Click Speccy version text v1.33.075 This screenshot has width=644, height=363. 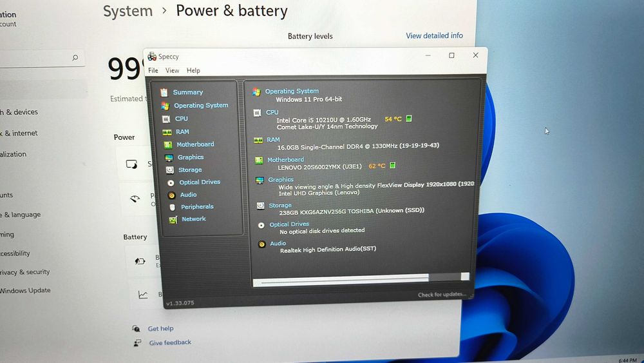coord(180,303)
